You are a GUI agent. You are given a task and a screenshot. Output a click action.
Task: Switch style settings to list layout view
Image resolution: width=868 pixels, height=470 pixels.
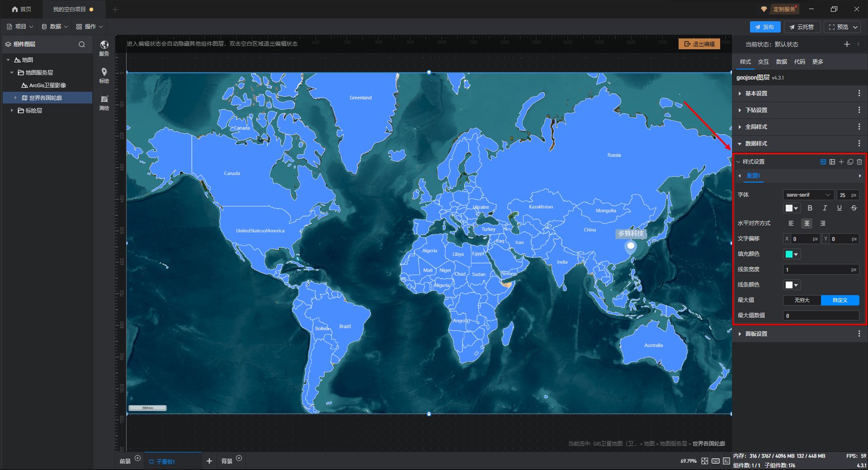tap(832, 162)
